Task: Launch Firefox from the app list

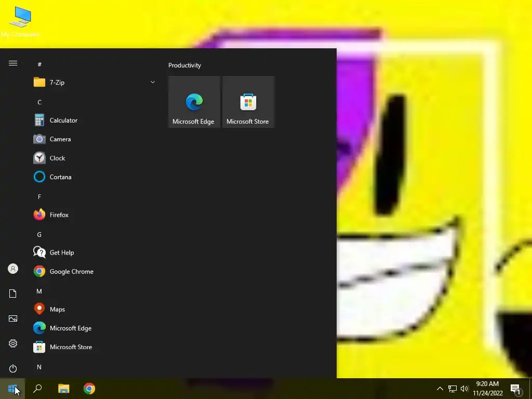Action: pyautogui.click(x=95, y=215)
